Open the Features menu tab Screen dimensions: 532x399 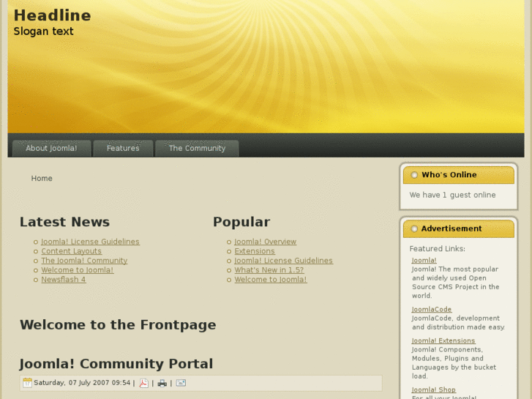pos(123,149)
